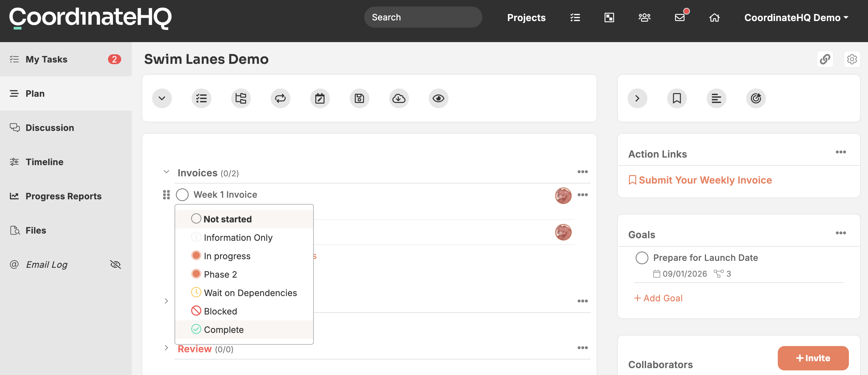
Task: Click the repeat arrows toolbar icon
Action: (x=280, y=98)
